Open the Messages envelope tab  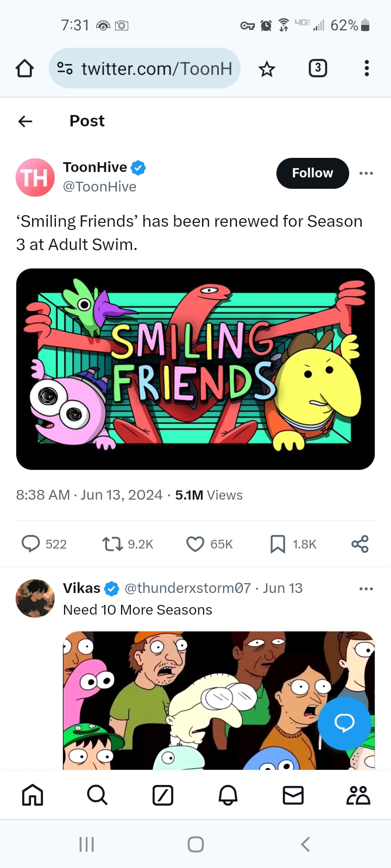[x=293, y=795]
